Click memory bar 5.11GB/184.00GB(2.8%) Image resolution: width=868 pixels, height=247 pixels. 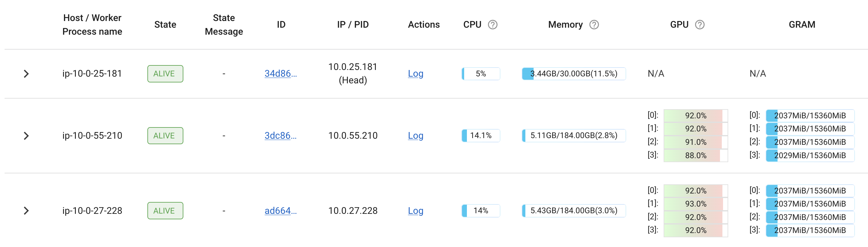pyautogui.click(x=574, y=136)
